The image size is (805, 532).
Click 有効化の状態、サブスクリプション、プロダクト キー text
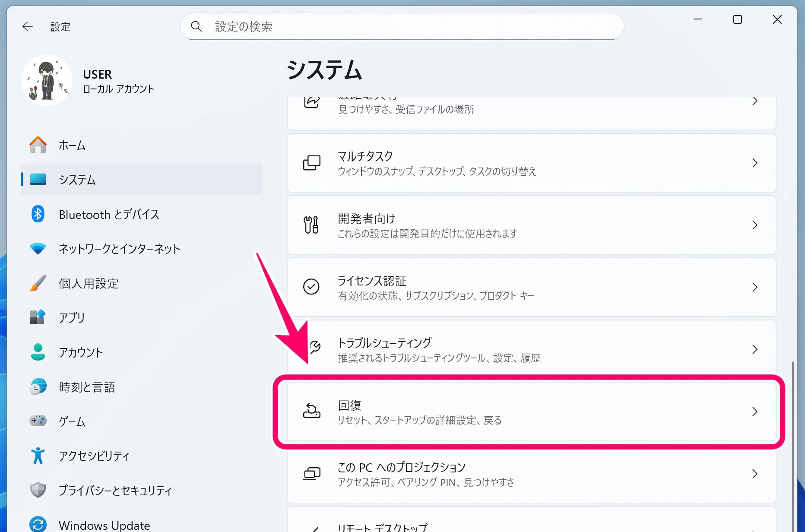436,296
